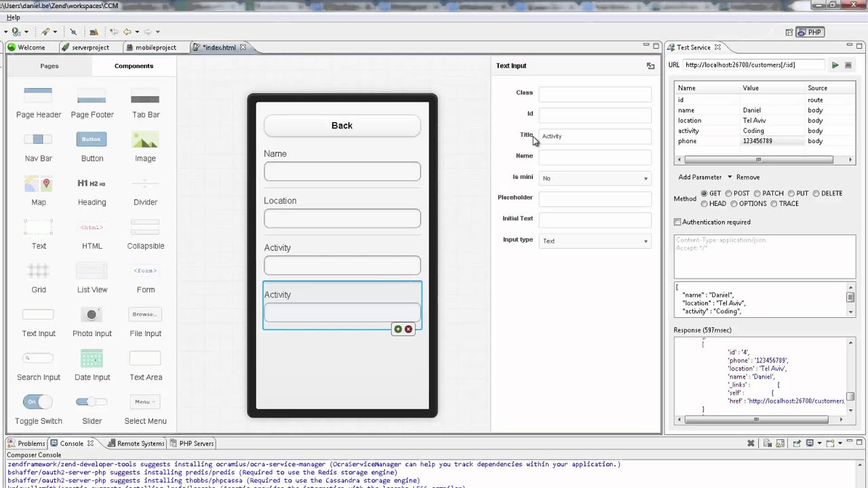Select the PATCH method

click(768, 193)
